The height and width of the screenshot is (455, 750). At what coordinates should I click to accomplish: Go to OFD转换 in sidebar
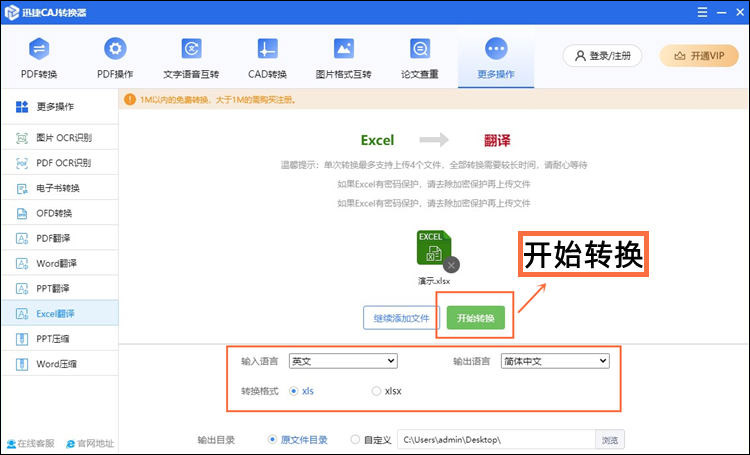coord(60,213)
